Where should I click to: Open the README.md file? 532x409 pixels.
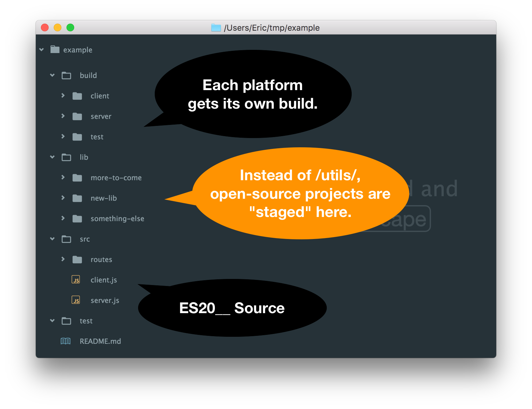click(100, 341)
